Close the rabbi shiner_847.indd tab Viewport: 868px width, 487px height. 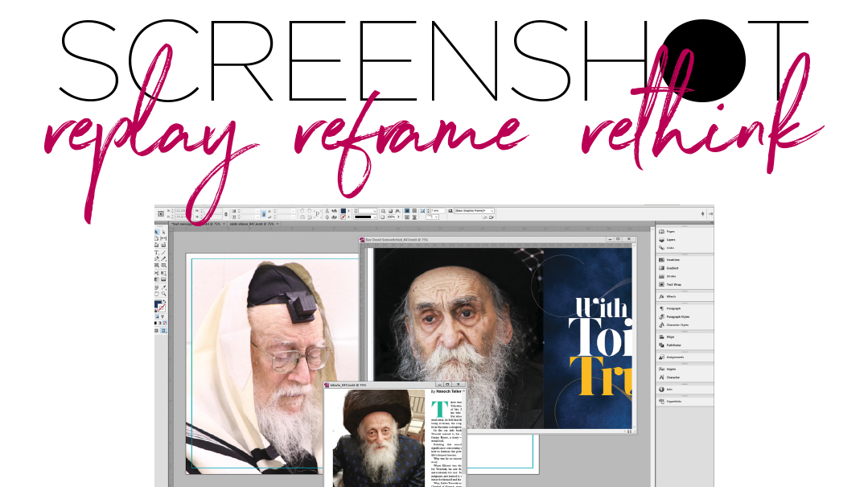[x=278, y=224]
